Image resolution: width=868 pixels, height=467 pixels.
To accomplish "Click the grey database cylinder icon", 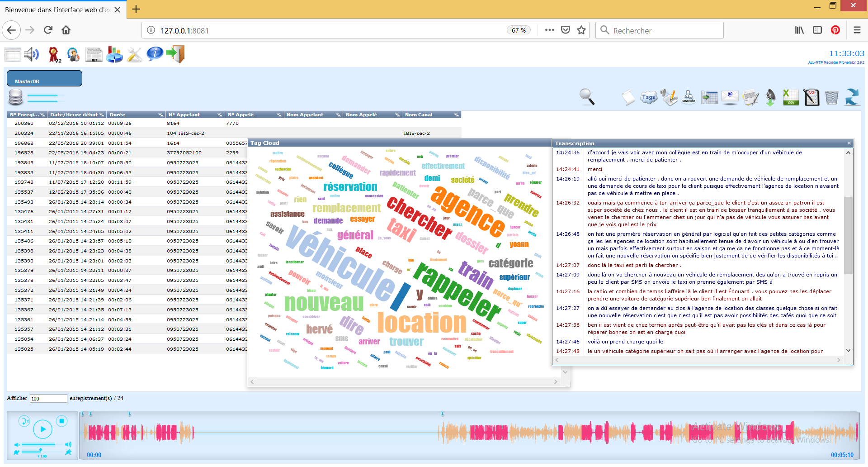I will pos(16,97).
